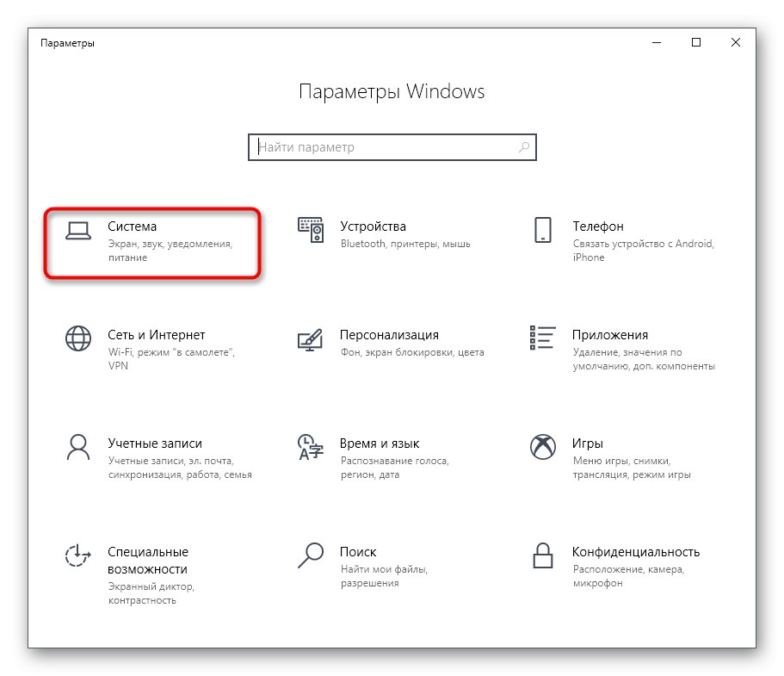Open Специальные возможности heading
This screenshot has width=784, height=676.
[148, 561]
